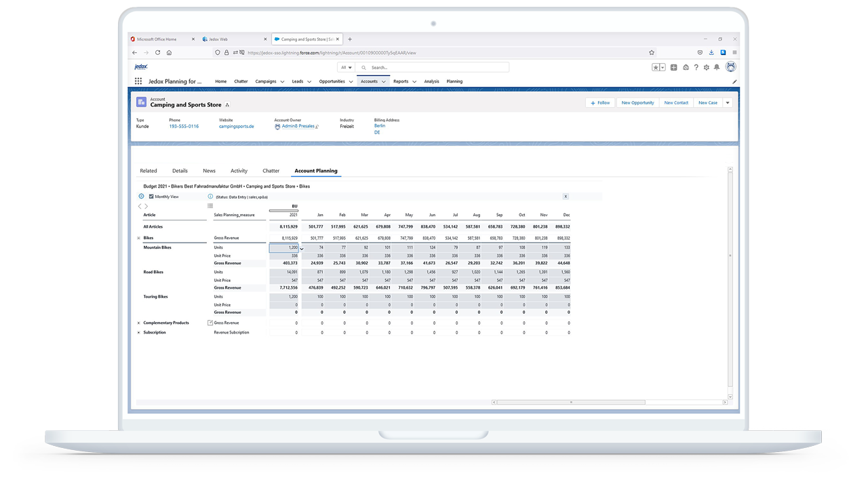868x488 pixels.
Task: Click the account hierarchy icon beside title
Action: pos(227,105)
